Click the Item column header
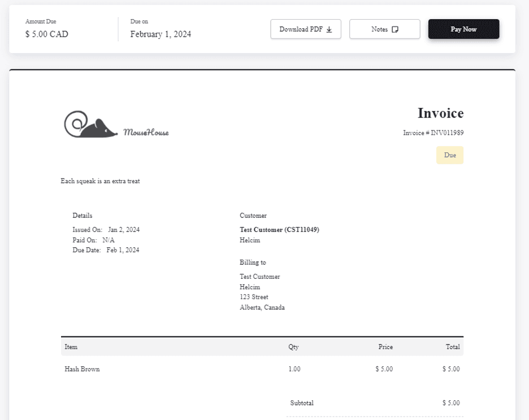Screen dimensions: 529x420 point(71,347)
